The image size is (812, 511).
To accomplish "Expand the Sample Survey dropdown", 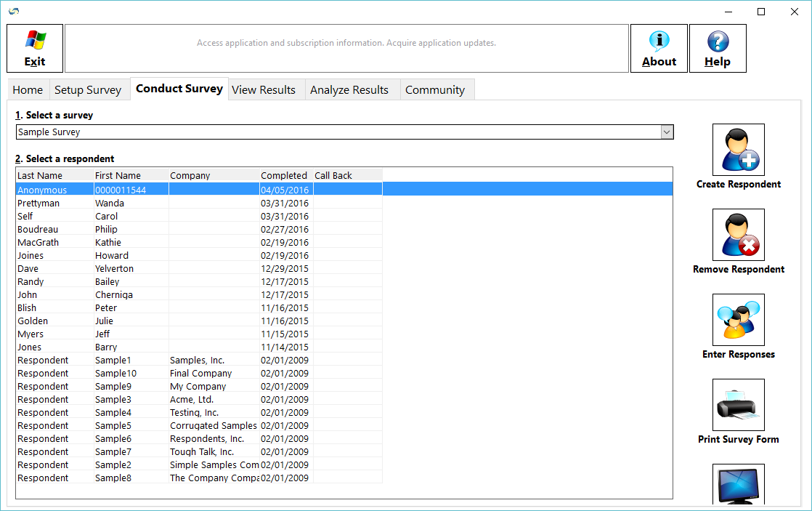I will pos(666,132).
